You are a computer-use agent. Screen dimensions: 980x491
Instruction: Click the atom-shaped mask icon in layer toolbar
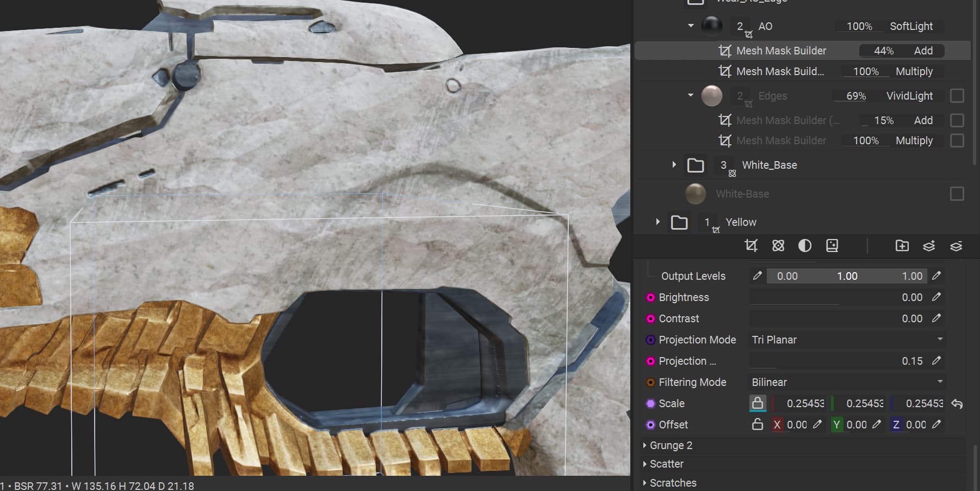point(778,246)
